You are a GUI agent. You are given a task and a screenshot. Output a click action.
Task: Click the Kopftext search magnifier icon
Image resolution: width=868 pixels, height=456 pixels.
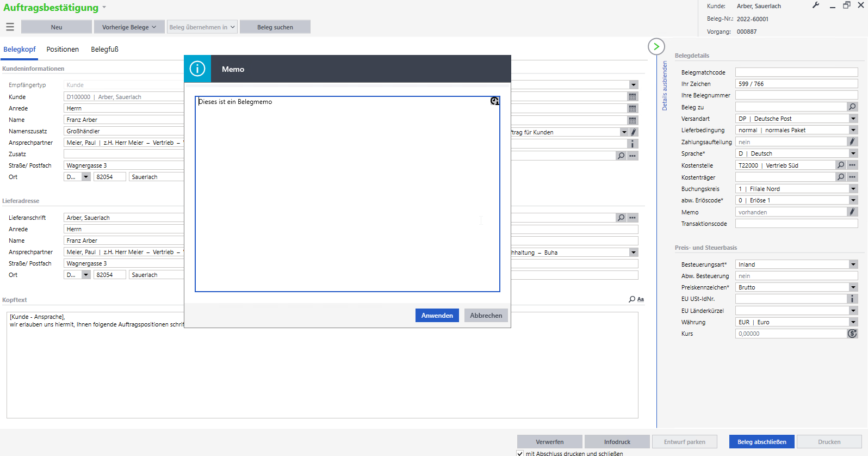point(632,299)
